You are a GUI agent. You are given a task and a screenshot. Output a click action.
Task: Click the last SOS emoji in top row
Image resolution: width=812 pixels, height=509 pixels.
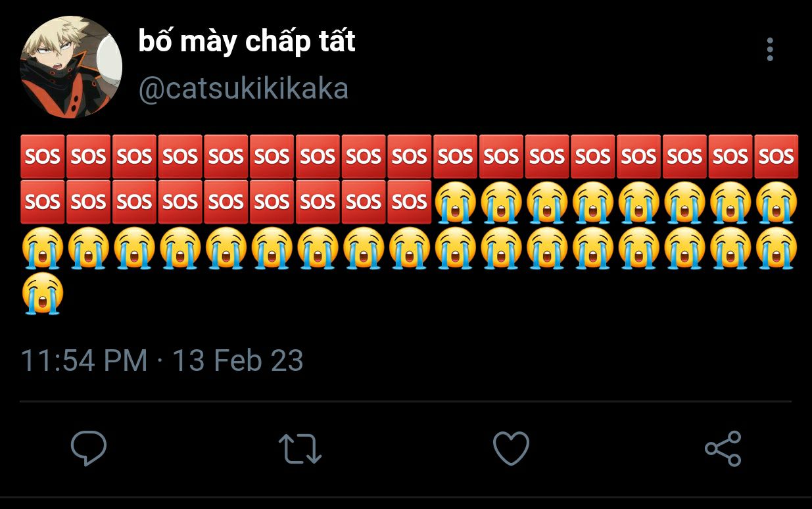click(x=776, y=157)
